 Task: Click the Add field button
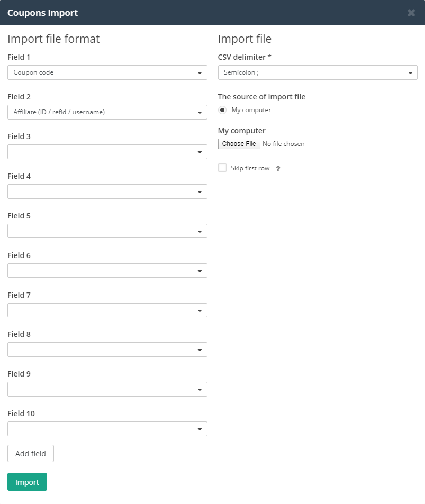31,454
